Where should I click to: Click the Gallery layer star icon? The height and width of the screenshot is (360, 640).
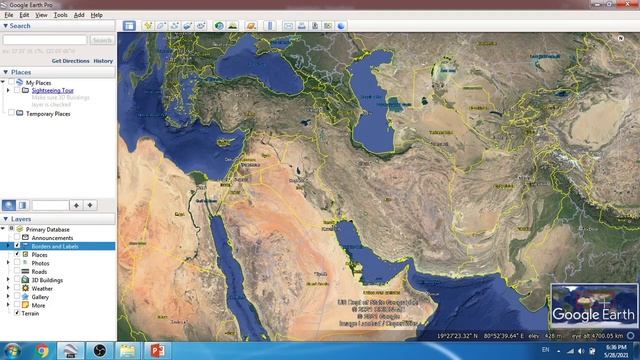[x=25, y=297]
